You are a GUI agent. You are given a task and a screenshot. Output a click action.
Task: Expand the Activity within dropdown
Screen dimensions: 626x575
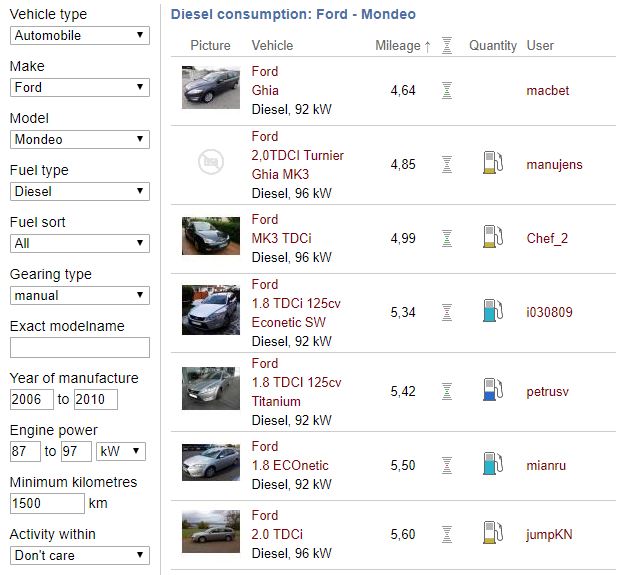(80, 555)
